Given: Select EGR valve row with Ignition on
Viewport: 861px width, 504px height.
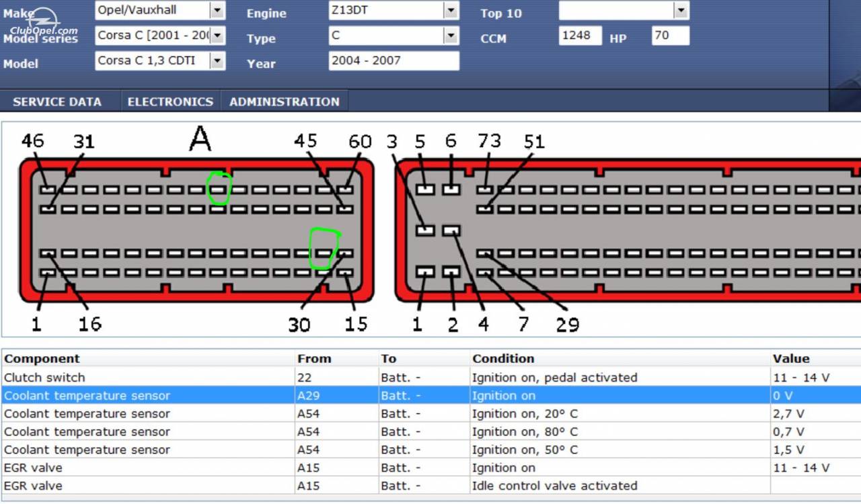Looking at the screenshot, I should point(430,468).
